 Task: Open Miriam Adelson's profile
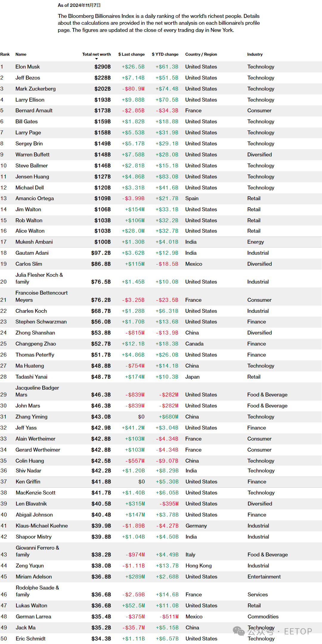(34, 577)
